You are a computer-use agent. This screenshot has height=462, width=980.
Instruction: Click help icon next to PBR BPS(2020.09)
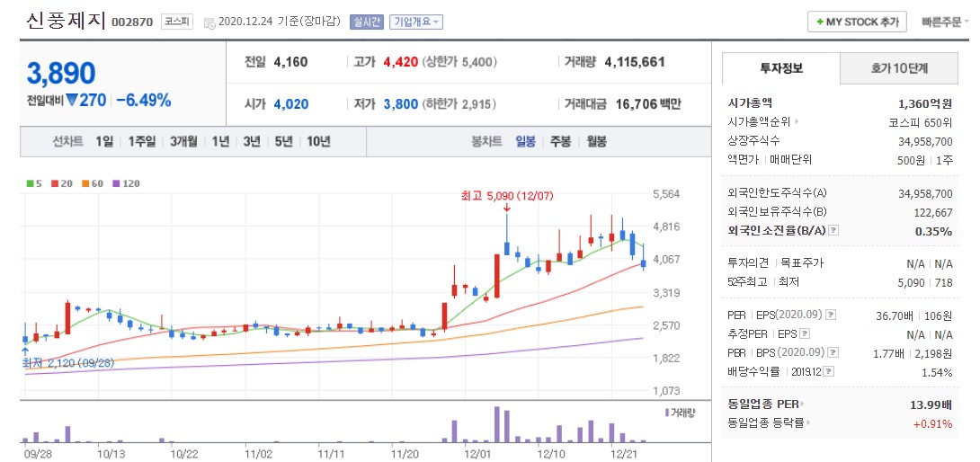(x=833, y=352)
